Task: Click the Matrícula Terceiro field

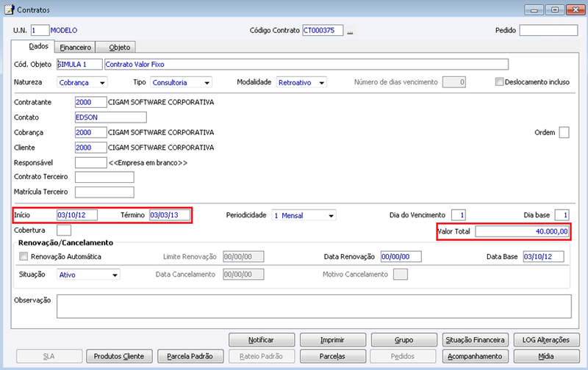Action: pos(104,192)
